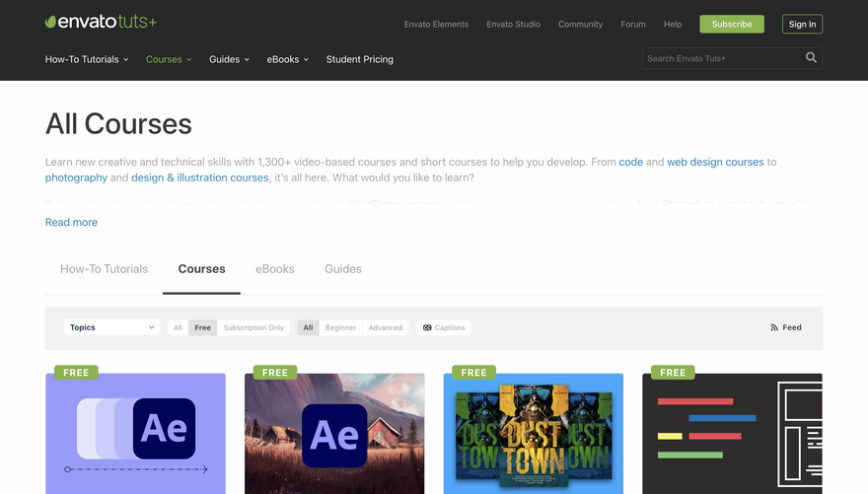Open the dark code wireframe course

coord(732,434)
